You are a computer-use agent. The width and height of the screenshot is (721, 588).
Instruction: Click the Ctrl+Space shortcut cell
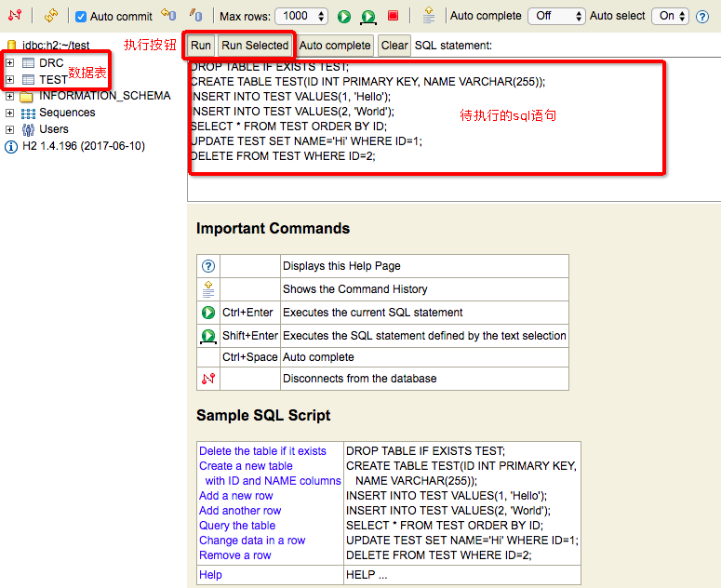pos(250,357)
